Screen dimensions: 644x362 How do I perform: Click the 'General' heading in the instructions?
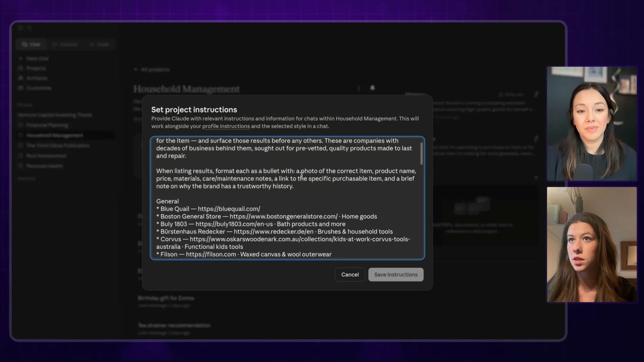point(167,201)
